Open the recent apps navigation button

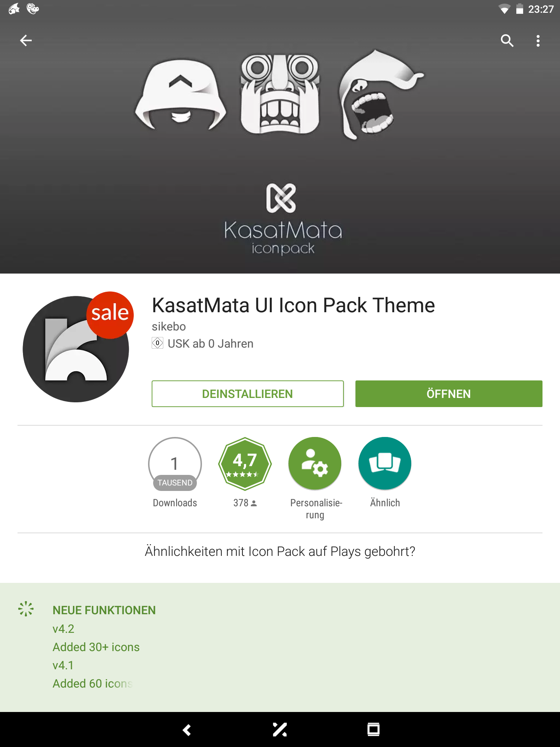click(373, 730)
